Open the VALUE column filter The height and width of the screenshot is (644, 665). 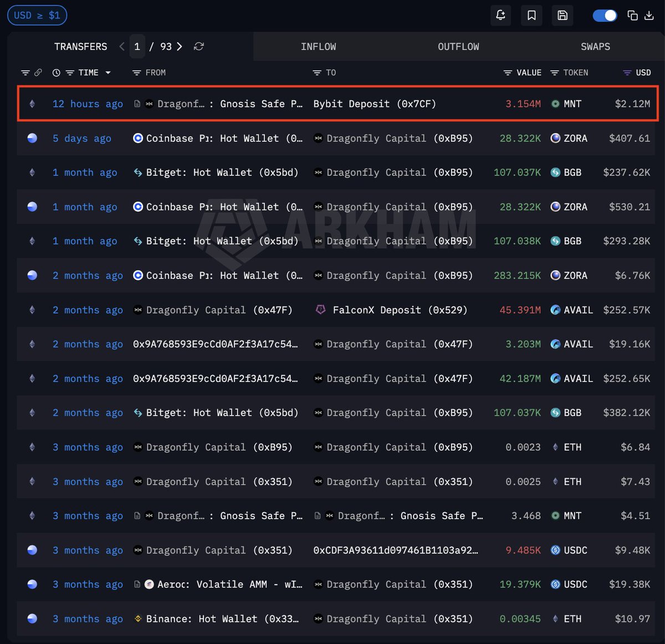pos(508,73)
